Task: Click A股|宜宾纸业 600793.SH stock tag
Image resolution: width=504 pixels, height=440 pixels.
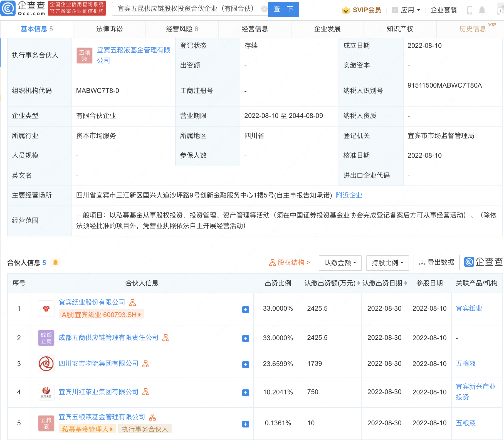Action: coord(101,315)
